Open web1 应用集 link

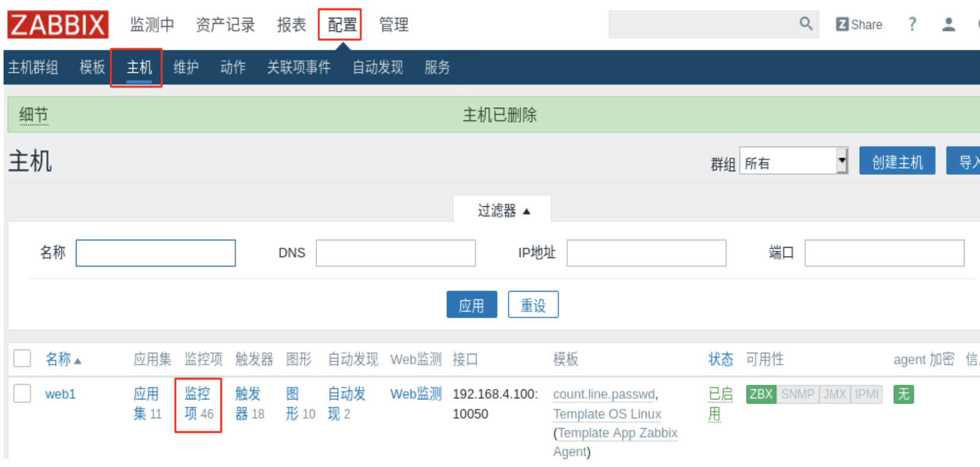tap(146, 404)
